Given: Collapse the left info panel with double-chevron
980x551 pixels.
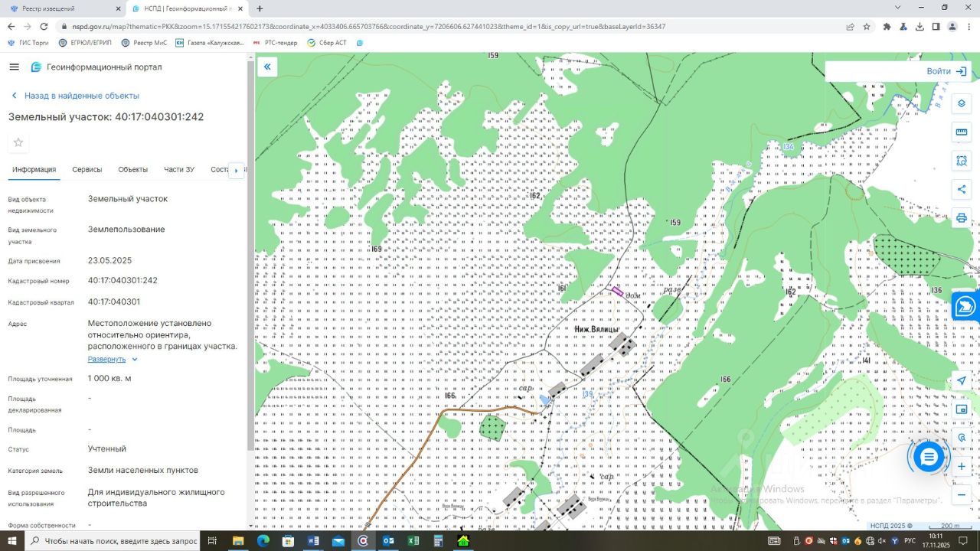Looking at the screenshot, I should tap(267, 67).
